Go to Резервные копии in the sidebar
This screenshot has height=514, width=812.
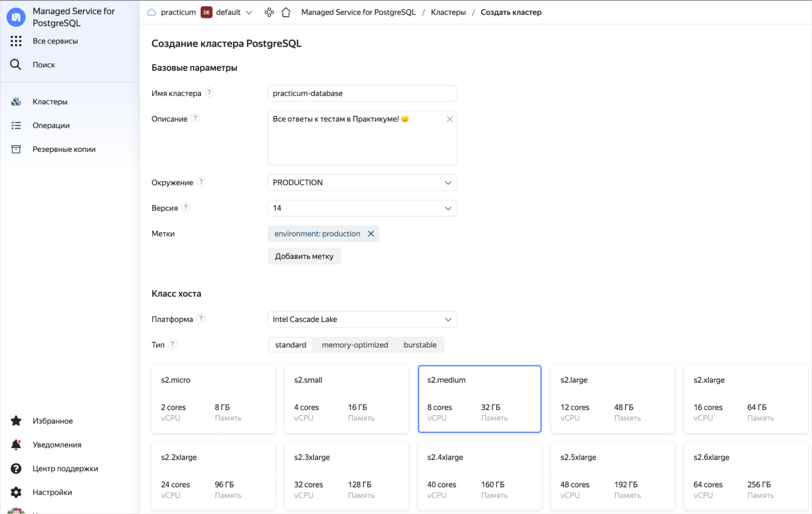click(64, 150)
